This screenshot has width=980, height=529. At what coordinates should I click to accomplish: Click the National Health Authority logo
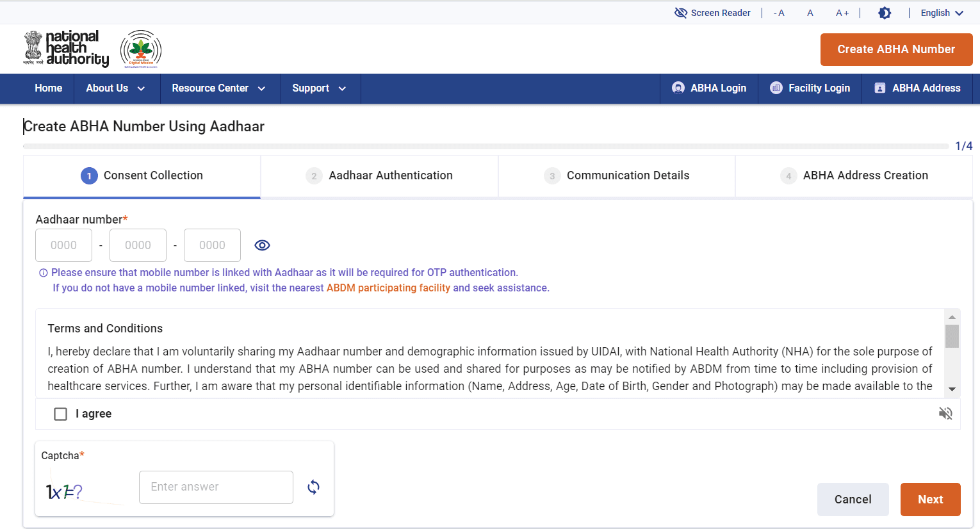coord(66,49)
